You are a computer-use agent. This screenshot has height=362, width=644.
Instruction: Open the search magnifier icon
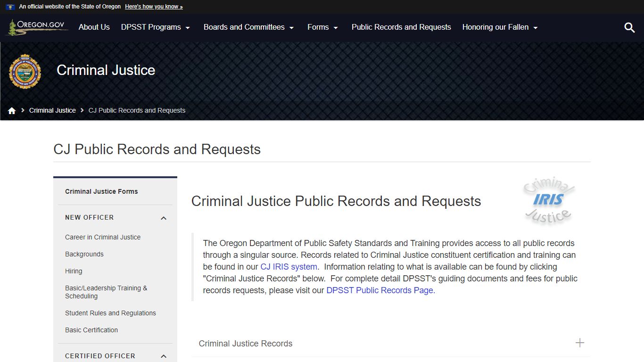[629, 27]
